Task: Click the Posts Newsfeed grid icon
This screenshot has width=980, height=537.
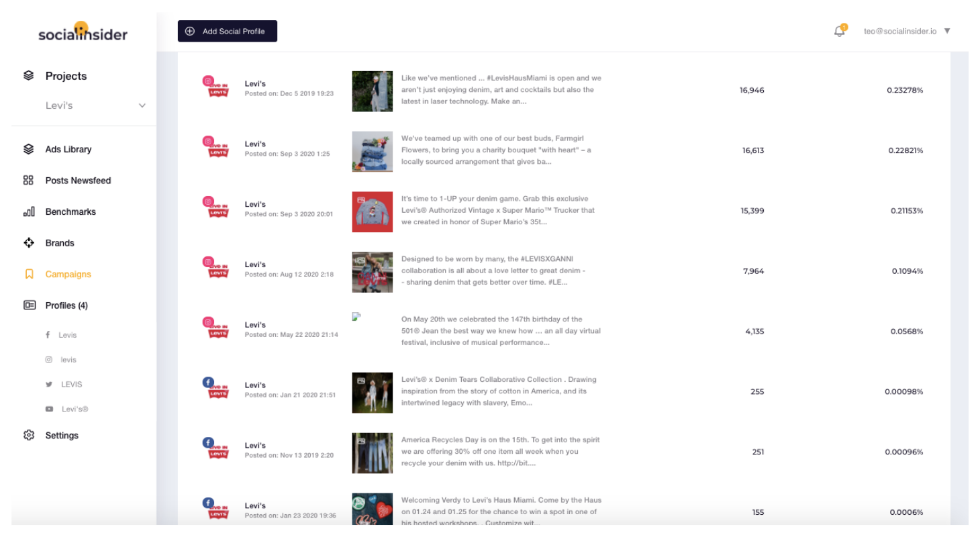Action: tap(28, 180)
